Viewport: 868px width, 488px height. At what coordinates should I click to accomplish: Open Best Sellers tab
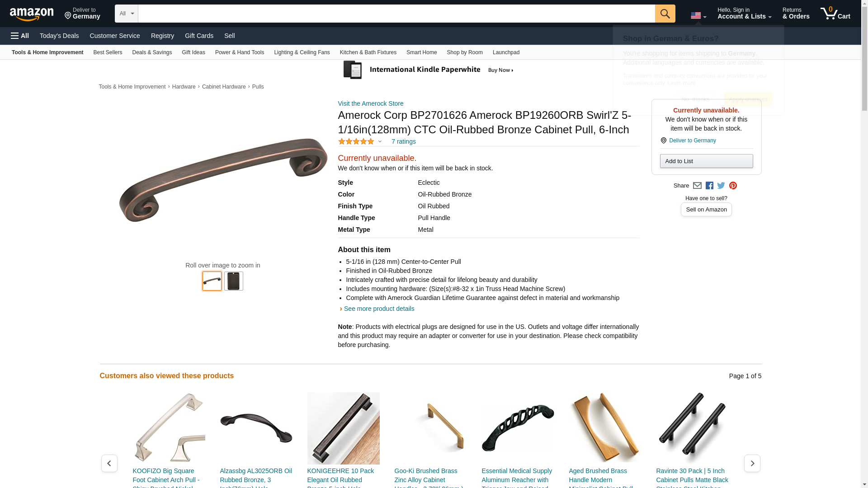point(108,52)
